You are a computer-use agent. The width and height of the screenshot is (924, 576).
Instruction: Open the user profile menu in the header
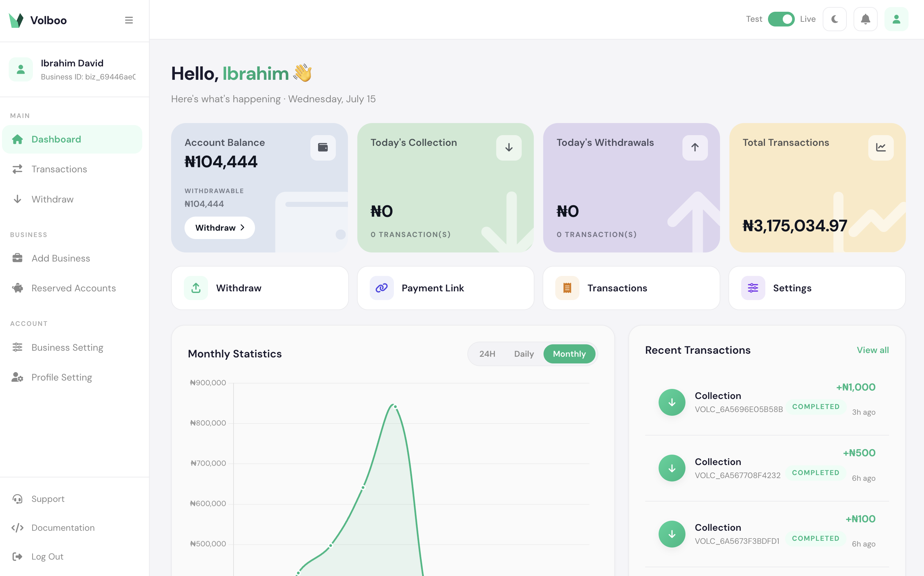pos(896,19)
